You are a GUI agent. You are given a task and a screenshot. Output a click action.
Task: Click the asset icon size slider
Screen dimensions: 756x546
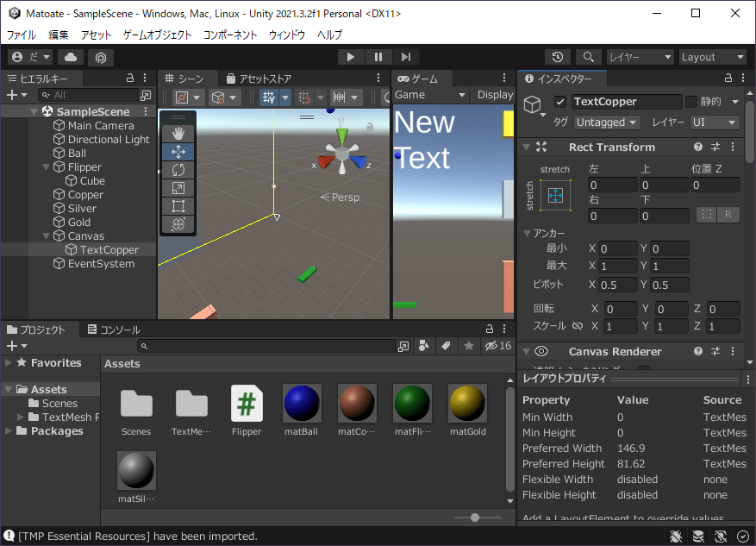tap(474, 518)
